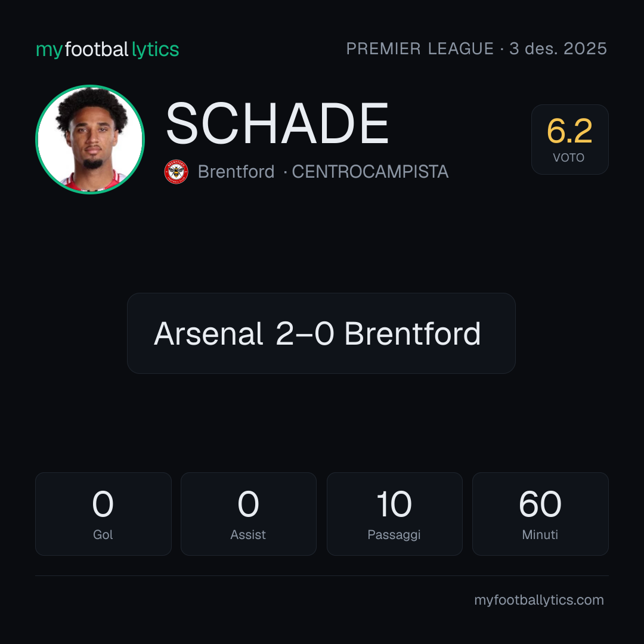Viewport: 644px width, 644px height.
Task: Click the Brentford club crest icon
Action: (176, 172)
